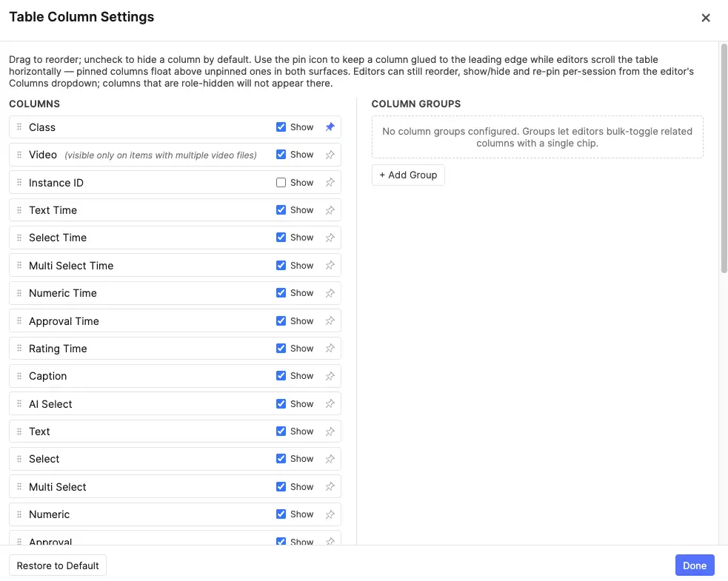
Task: Pin the Rating Time column
Action: [x=330, y=348]
